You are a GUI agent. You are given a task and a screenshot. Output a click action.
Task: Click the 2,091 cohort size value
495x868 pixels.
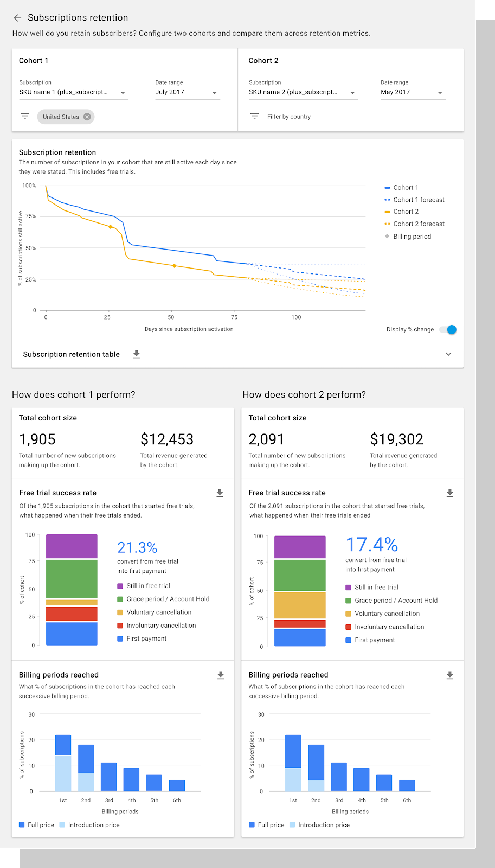267,439
